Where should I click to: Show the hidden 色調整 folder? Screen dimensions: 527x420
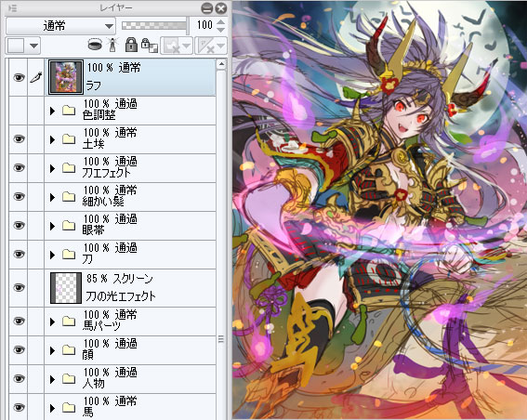point(19,111)
